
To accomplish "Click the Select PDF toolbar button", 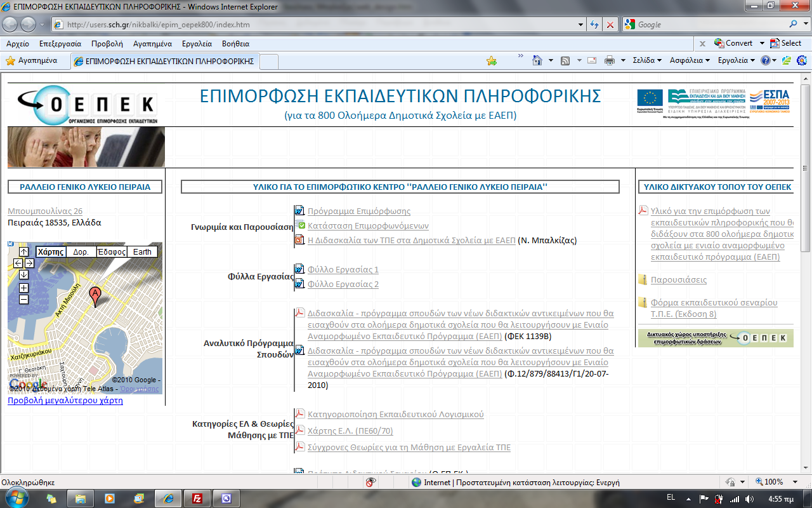I will (x=786, y=43).
